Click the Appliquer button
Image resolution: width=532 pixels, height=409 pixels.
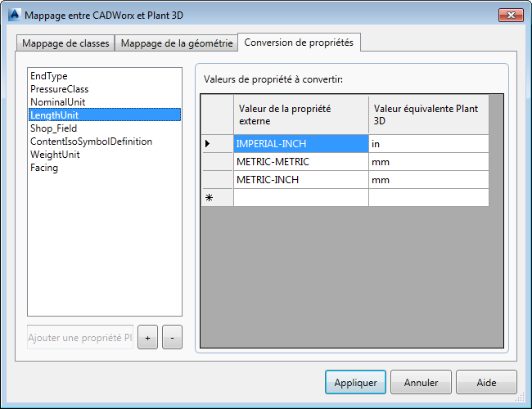pyautogui.click(x=355, y=382)
